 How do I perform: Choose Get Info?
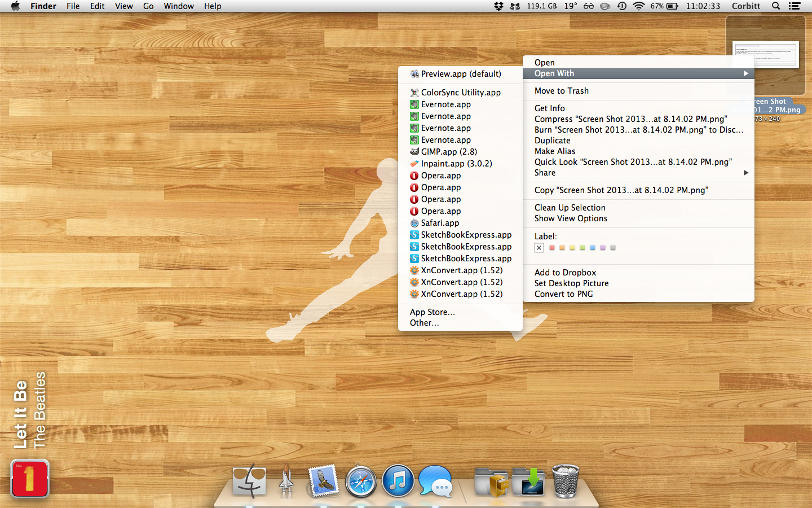tap(638, 108)
